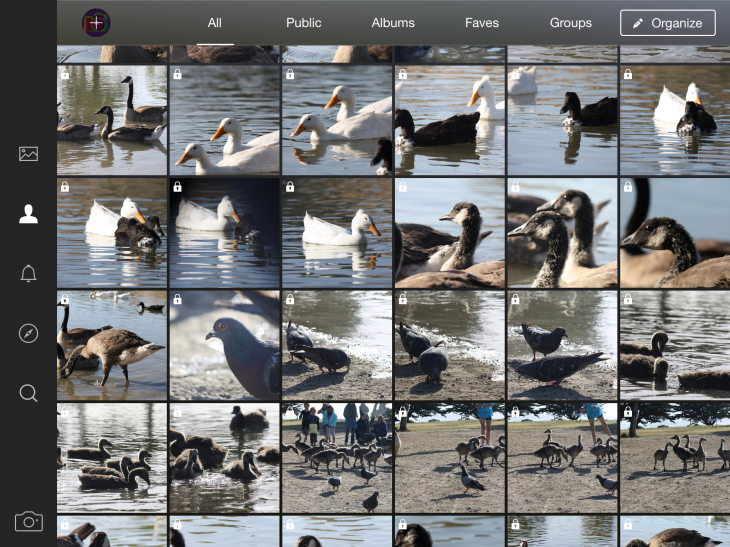
Task: Open dark-toned photo of white duck in shadow
Action: pyautogui.click(x=225, y=233)
